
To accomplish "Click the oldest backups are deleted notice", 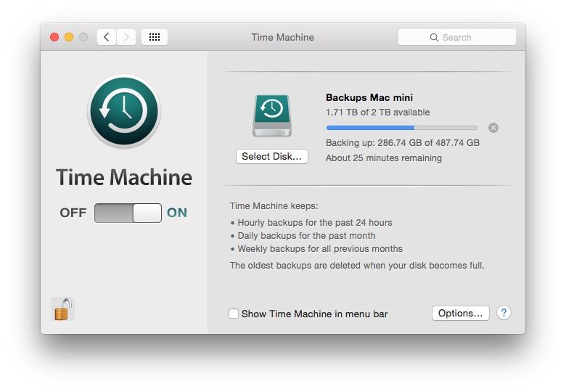I will coord(357,265).
